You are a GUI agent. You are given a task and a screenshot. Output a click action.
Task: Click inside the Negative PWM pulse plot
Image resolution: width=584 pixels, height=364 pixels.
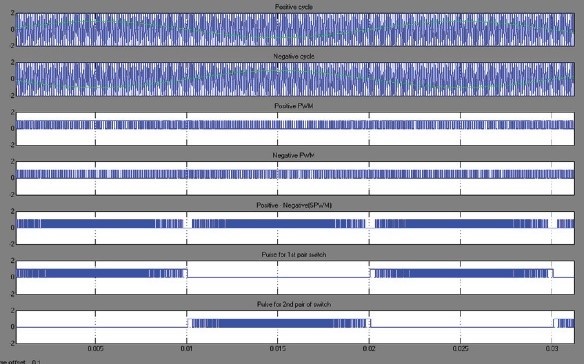(295, 178)
